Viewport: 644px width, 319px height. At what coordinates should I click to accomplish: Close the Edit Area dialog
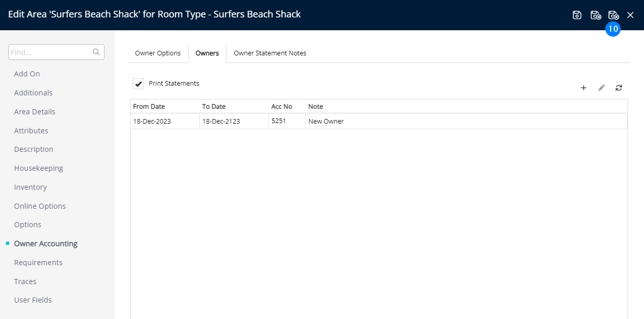pos(631,15)
